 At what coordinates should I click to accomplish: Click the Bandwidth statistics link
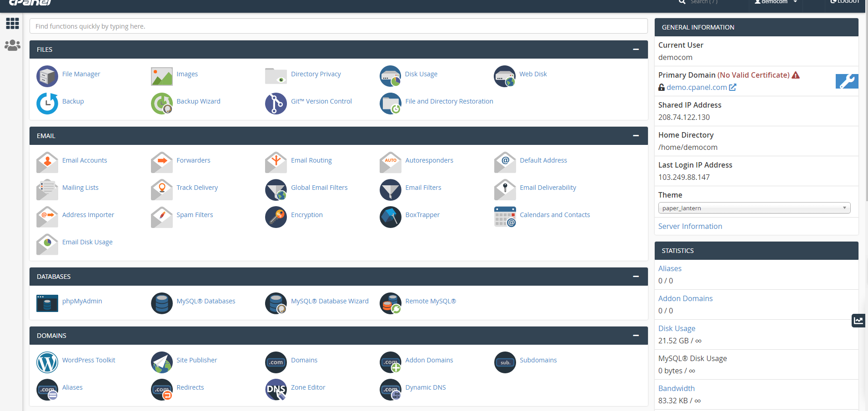pos(677,388)
